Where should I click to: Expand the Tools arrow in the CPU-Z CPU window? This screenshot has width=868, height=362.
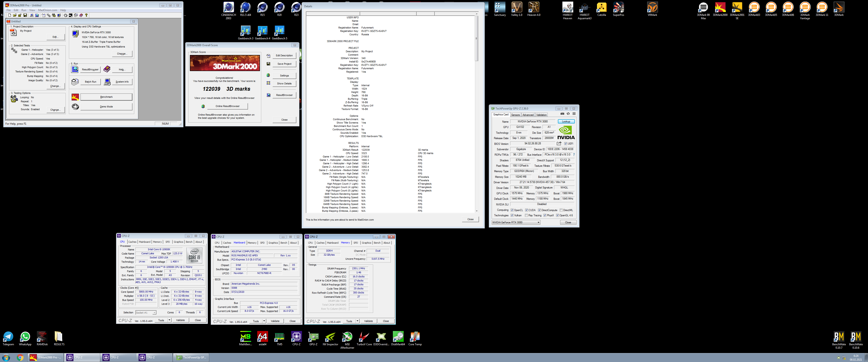[169, 320]
